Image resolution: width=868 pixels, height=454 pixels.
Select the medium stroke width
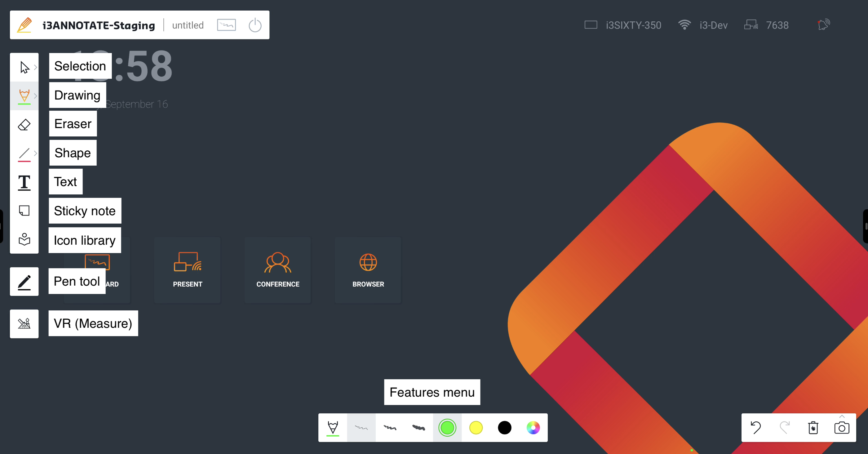tap(390, 428)
